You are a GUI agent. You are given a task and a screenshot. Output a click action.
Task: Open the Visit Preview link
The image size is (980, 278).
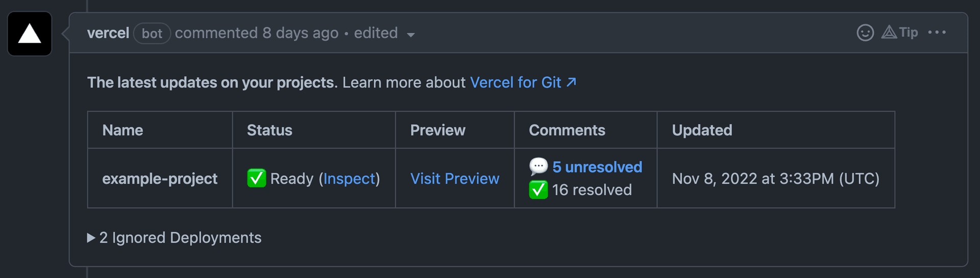click(x=455, y=178)
